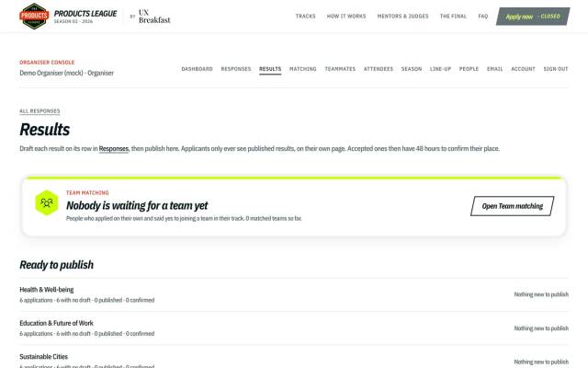Open the Tracks navigation item
Viewport: 588px width, 368px height.
pos(305,17)
